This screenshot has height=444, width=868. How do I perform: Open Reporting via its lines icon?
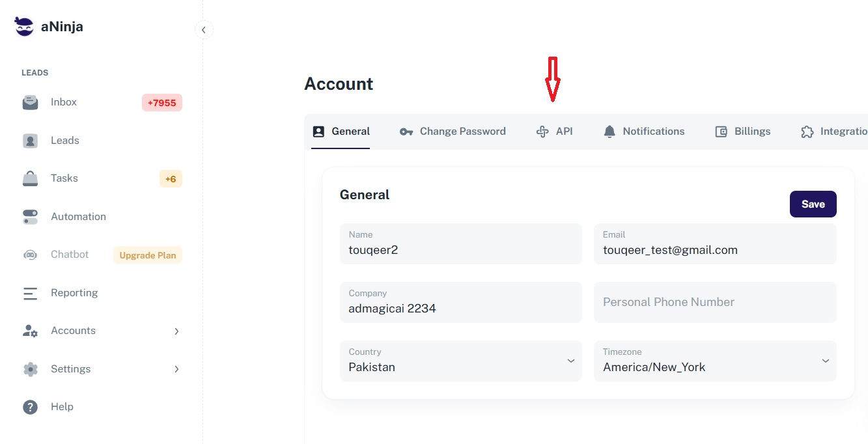click(30, 293)
